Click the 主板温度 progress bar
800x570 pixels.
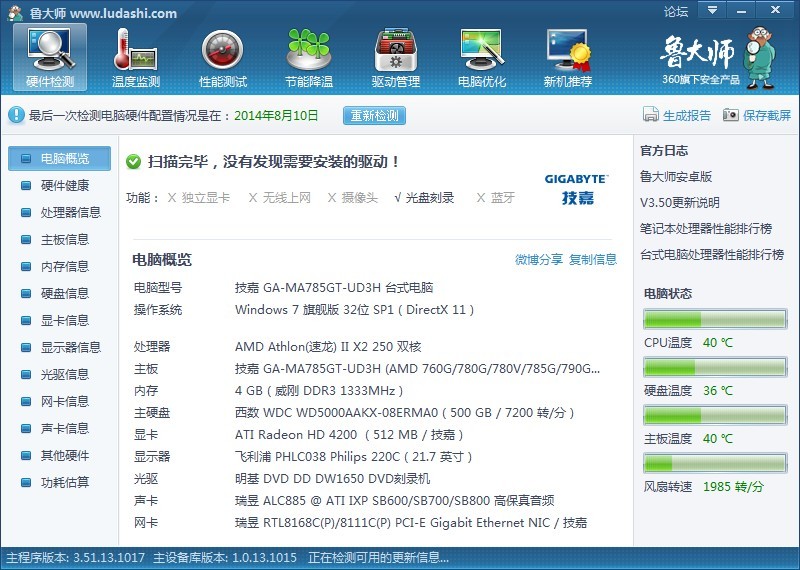(x=715, y=415)
